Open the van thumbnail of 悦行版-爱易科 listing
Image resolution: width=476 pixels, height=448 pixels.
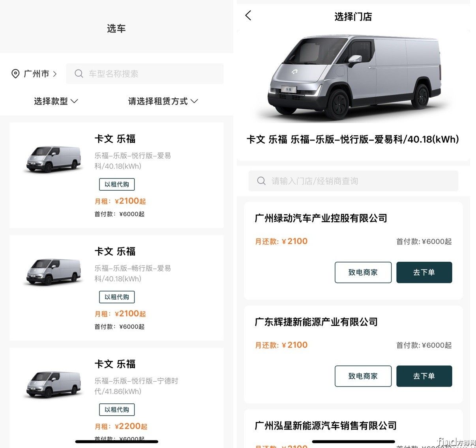click(x=54, y=159)
